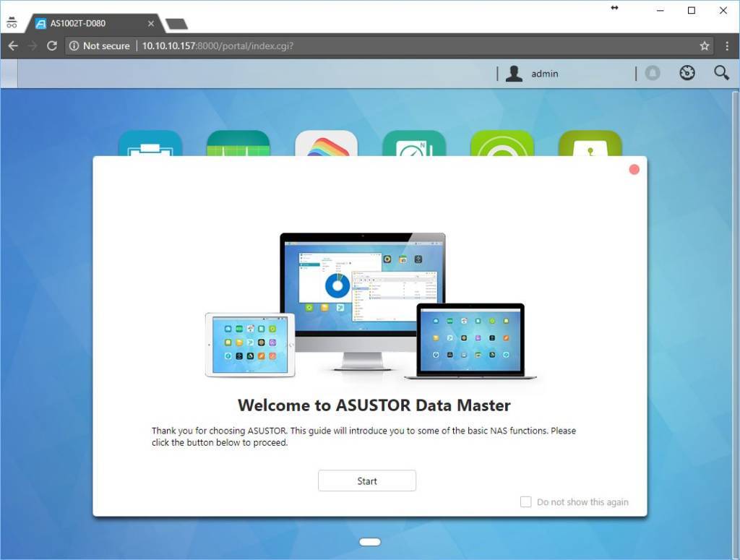This screenshot has width=740, height=560.
Task: Click the browser back arrow
Action: pos(13,46)
